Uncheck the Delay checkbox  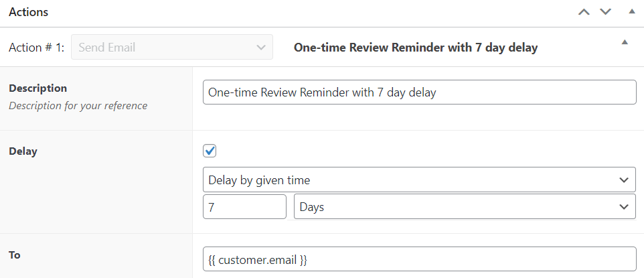[210, 151]
